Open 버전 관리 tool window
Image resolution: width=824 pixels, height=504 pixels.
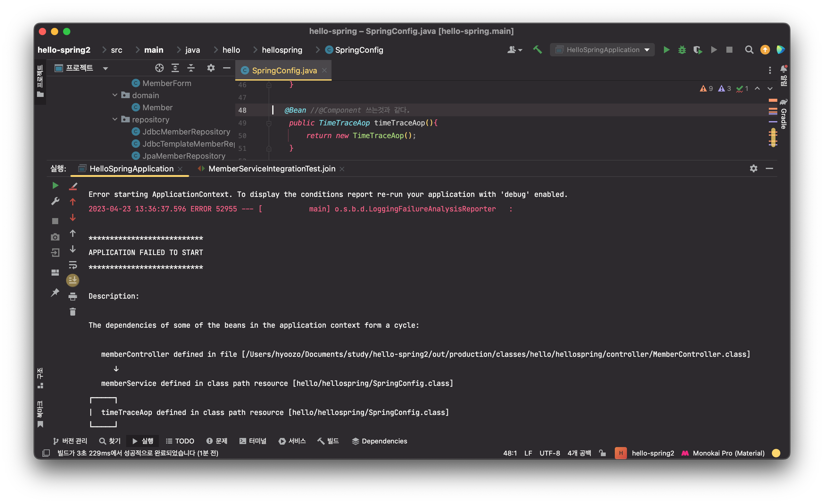(x=70, y=441)
